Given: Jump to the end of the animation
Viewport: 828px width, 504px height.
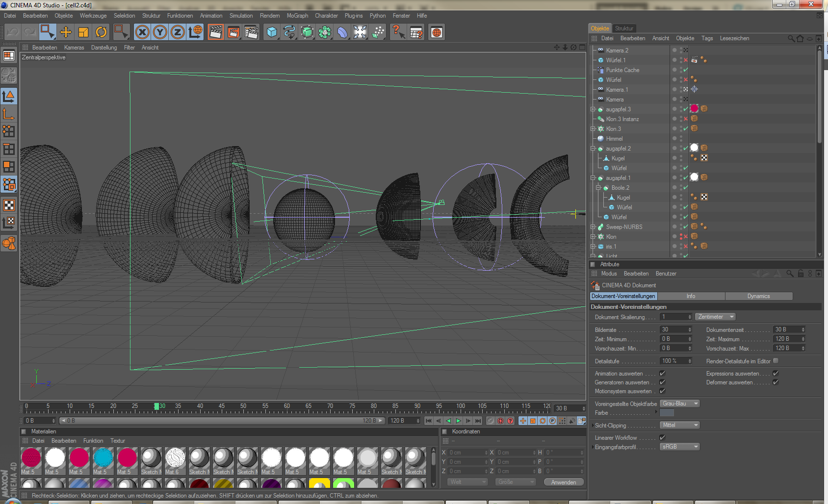Looking at the screenshot, I should [x=478, y=421].
